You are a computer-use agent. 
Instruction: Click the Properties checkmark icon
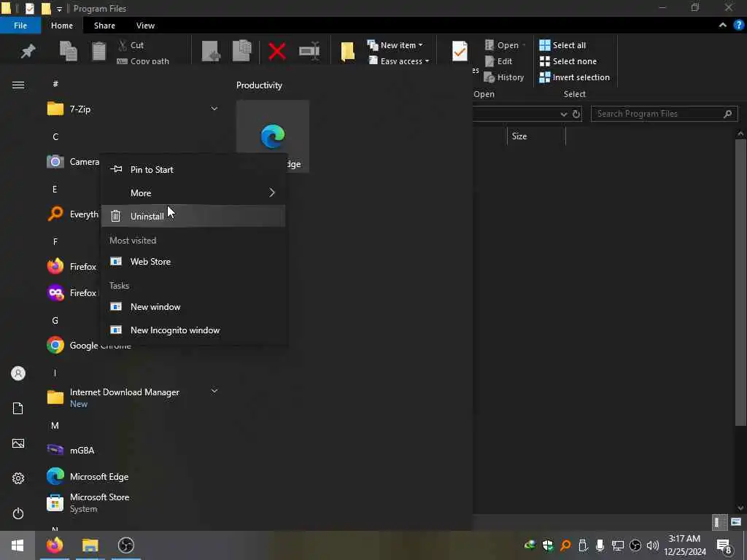coord(460,51)
